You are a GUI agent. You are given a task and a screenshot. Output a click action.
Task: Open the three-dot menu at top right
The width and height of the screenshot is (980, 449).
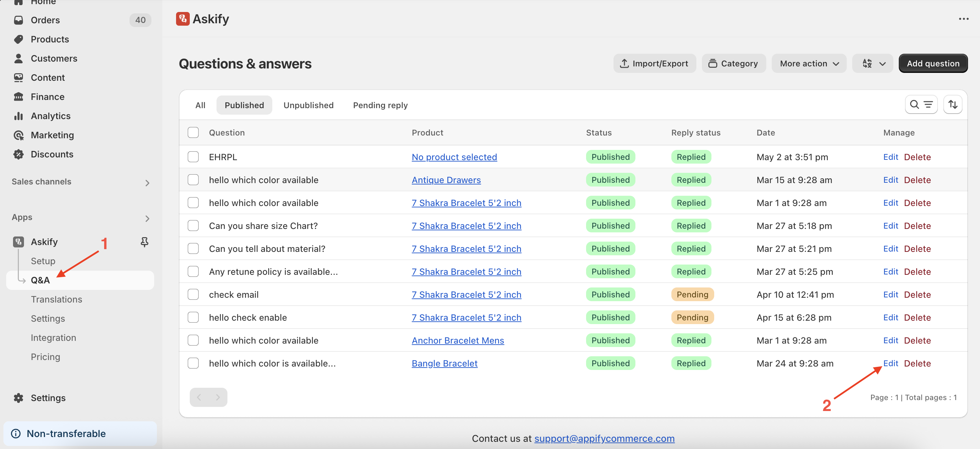point(963,19)
